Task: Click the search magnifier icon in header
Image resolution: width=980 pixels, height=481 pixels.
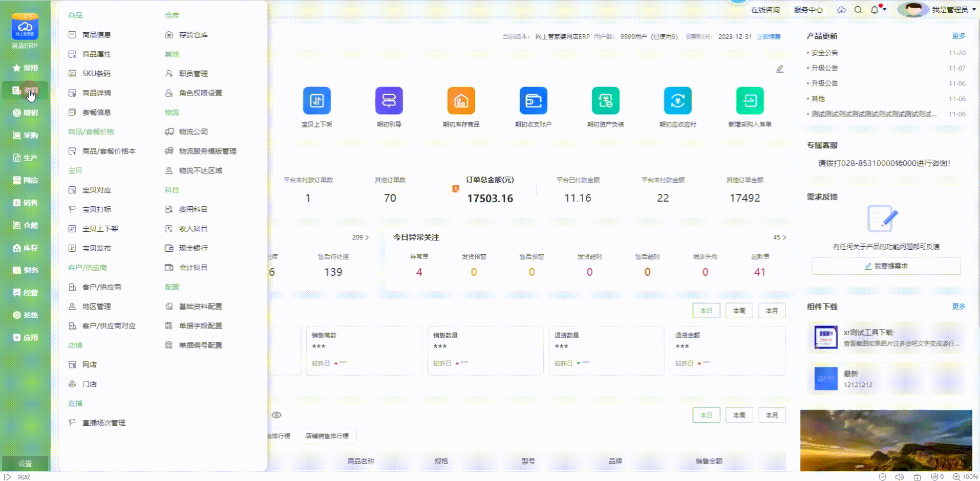Action: (x=858, y=10)
